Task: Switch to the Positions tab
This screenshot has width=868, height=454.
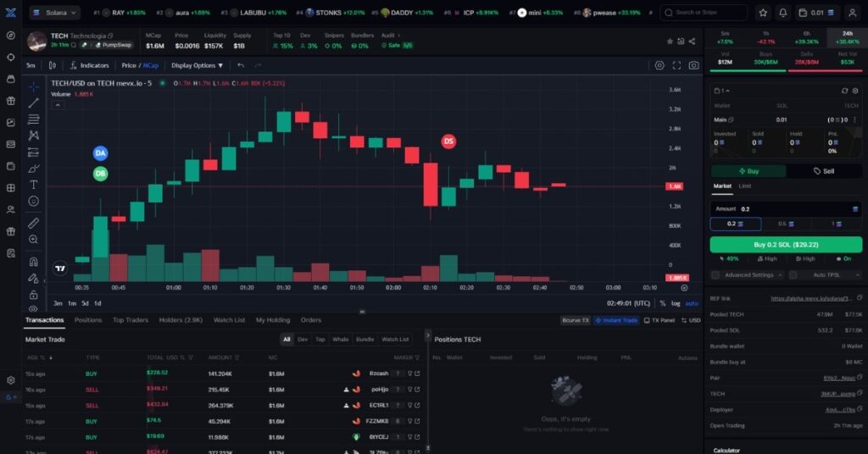Action: pos(88,320)
